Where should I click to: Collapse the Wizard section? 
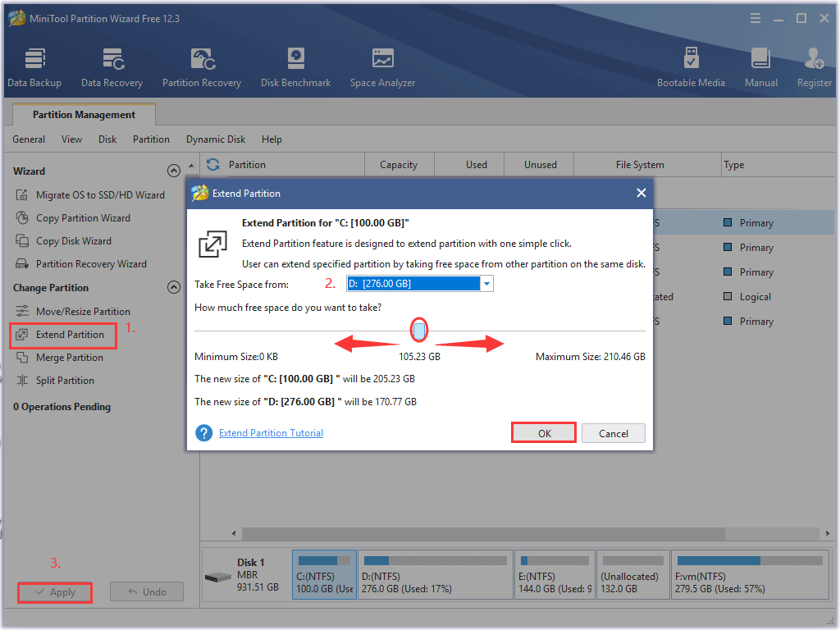(174, 171)
